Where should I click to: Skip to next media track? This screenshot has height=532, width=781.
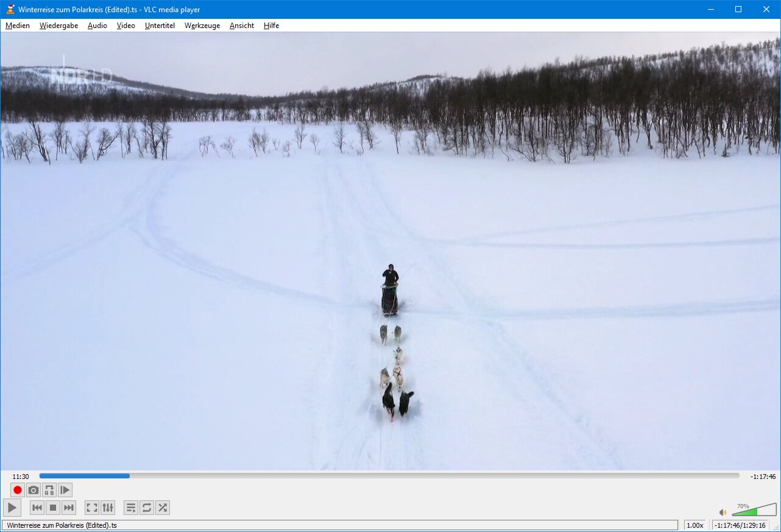tap(69, 508)
